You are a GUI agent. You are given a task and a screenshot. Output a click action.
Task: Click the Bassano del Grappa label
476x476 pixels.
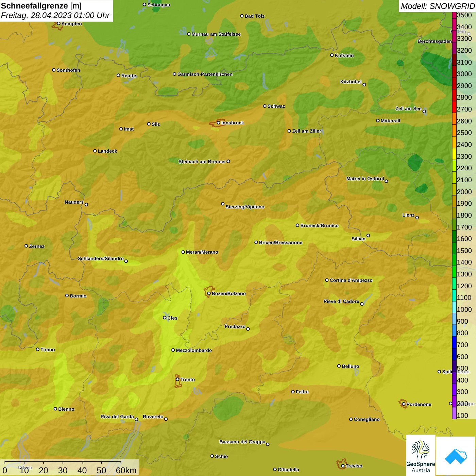click(x=242, y=442)
